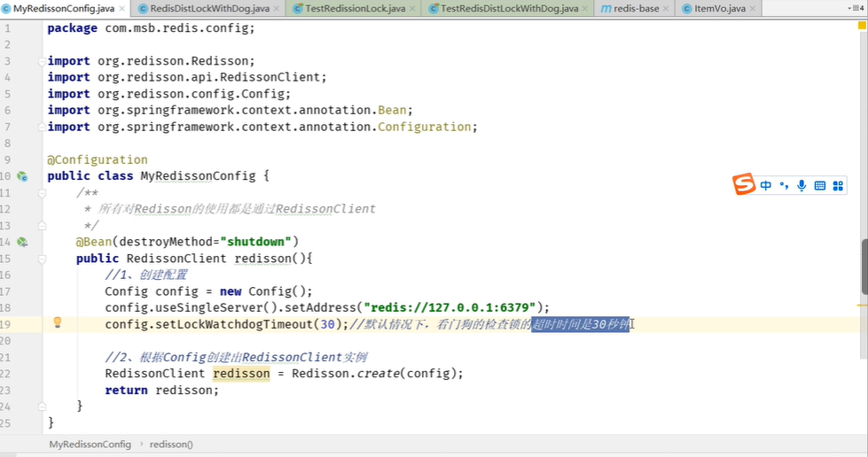Click the comment end fold marker at line 13

42,226
